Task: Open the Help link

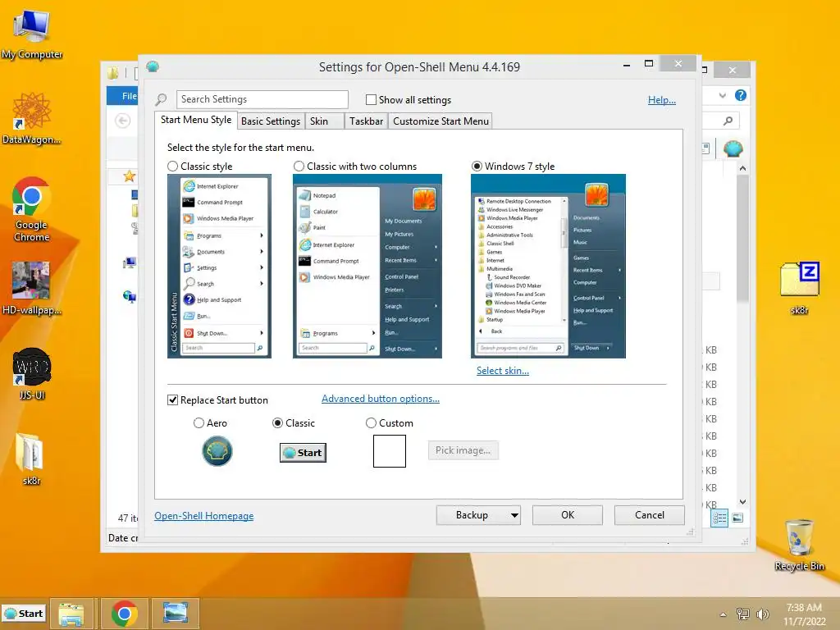Action: pos(662,99)
